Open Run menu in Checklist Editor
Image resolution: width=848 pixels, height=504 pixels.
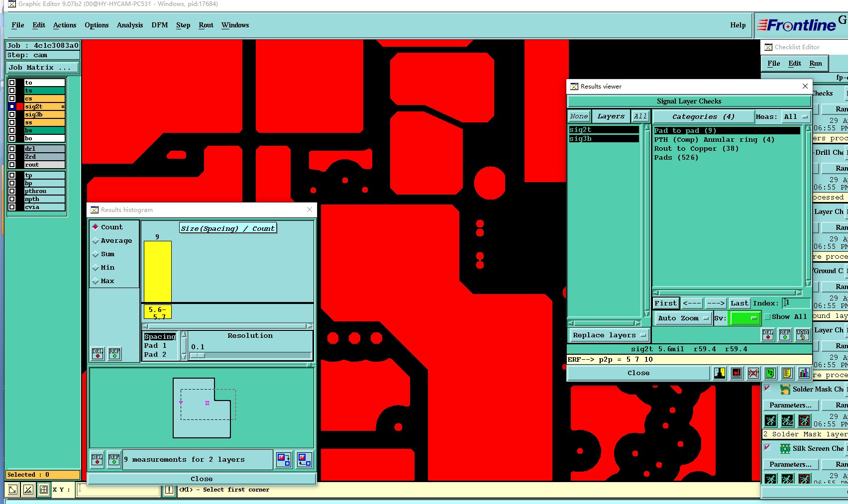coord(816,64)
